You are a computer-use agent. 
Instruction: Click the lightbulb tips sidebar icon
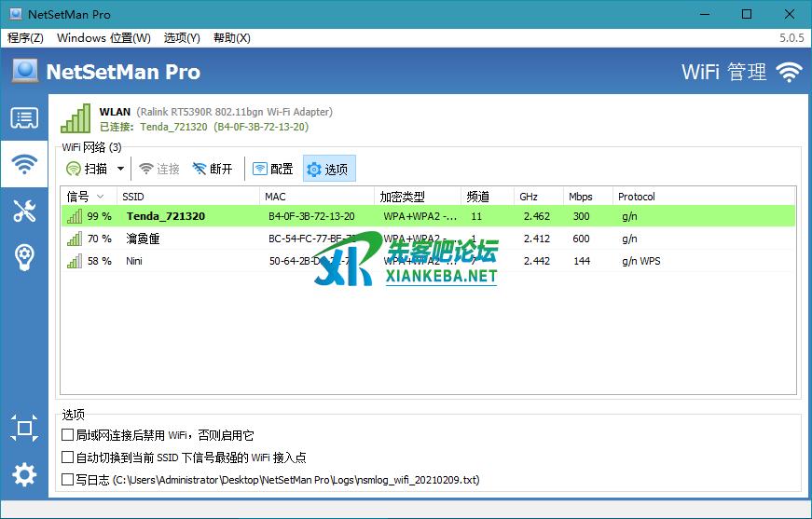pyautogui.click(x=24, y=257)
